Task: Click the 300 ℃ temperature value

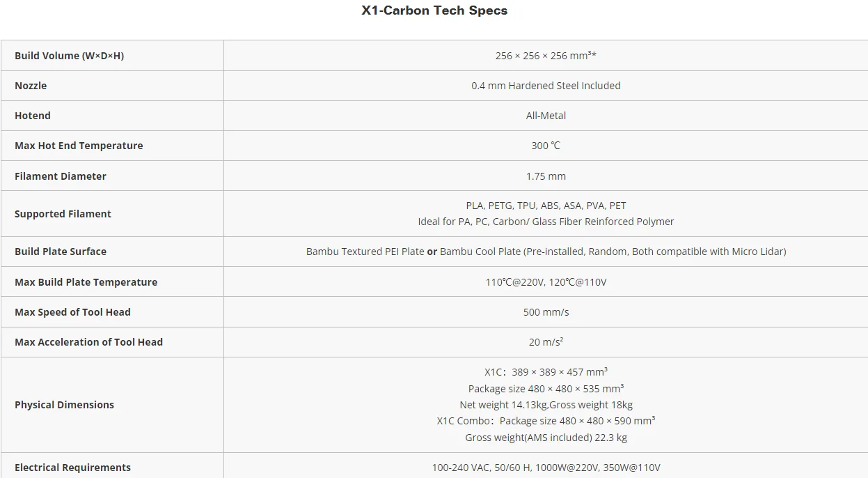Action: (x=546, y=146)
